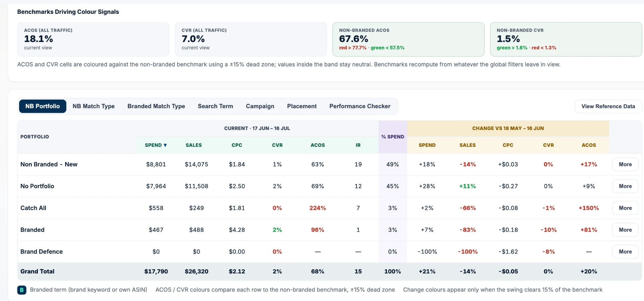The width and height of the screenshot is (644, 301).
Task: Select the Search Term tab
Action: coord(215,106)
